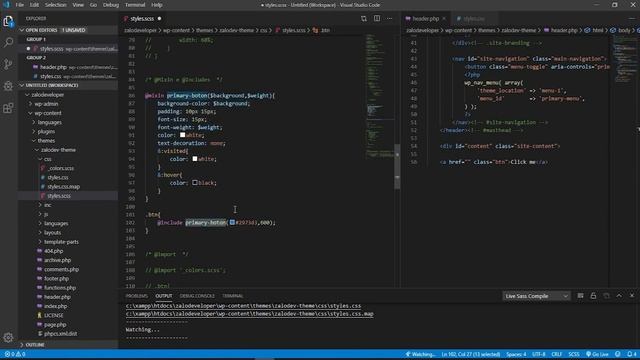The image size is (640, 360).
Task: Click the left editor vertical scrollbar thumb
Action: [x=397, y=167]
